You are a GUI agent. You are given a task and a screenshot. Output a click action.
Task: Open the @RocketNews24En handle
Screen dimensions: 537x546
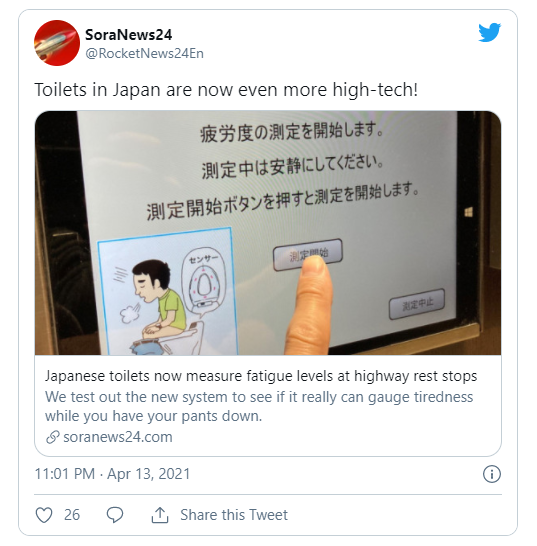[145, 53]
